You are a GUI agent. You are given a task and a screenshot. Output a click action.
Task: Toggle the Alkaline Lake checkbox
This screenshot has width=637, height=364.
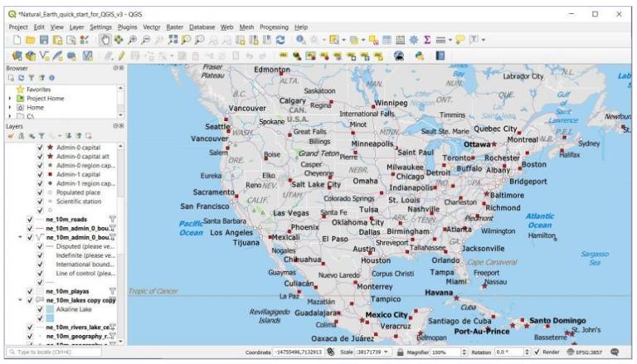tap(40, 309)
